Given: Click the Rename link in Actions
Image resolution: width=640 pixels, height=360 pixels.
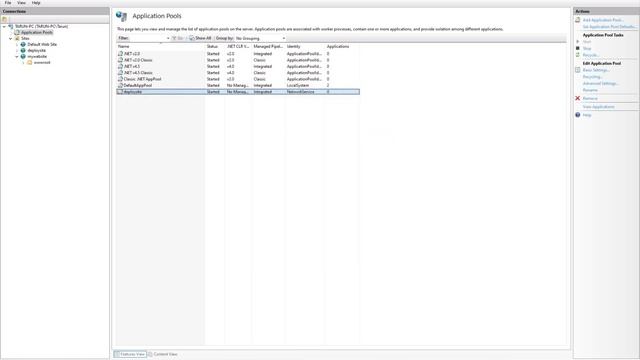Looking at the screenshot, I should pyautogui.click(x=590, y=90).
